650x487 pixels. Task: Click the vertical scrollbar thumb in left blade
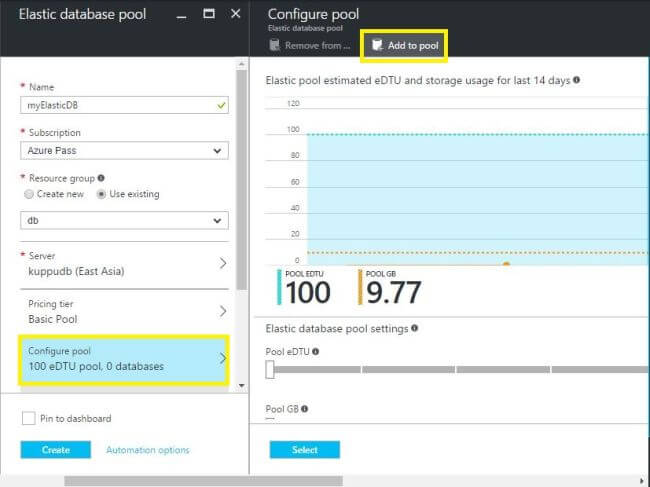pos(241,180)
